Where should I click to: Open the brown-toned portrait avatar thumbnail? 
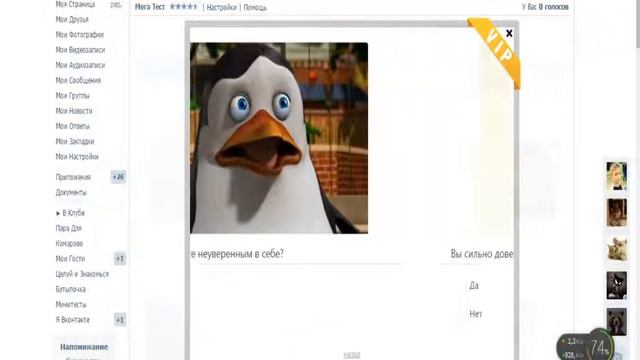pyautogui.click(x=616, y=212)
